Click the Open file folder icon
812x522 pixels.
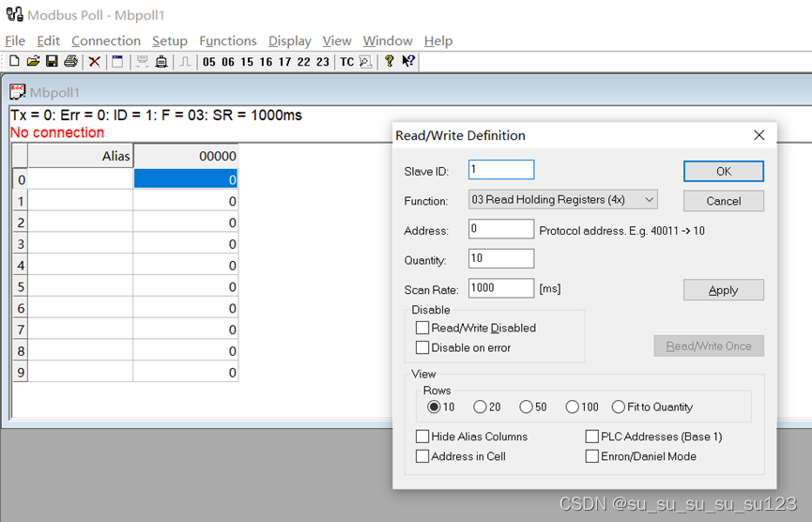point(33,62)
